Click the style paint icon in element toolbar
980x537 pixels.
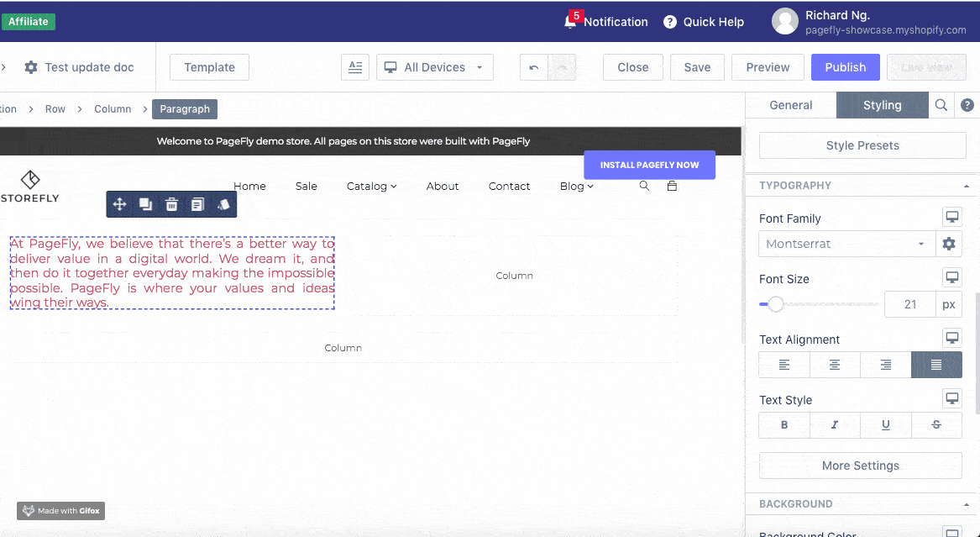(x=223, y=204)
